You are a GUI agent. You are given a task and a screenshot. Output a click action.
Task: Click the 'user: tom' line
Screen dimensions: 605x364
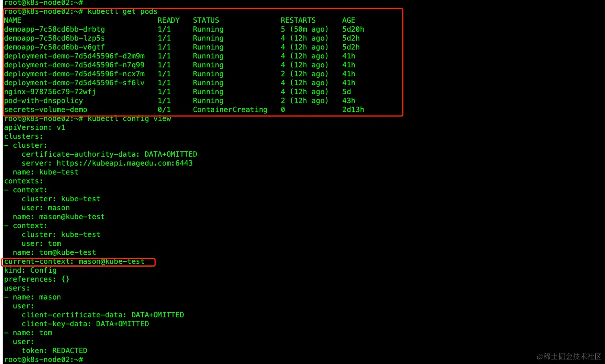(x=41, y=243)
